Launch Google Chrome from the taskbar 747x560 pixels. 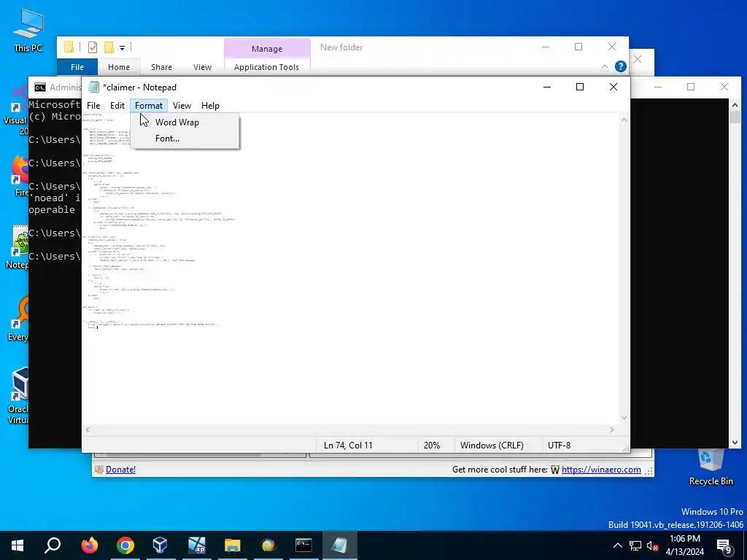125,545
